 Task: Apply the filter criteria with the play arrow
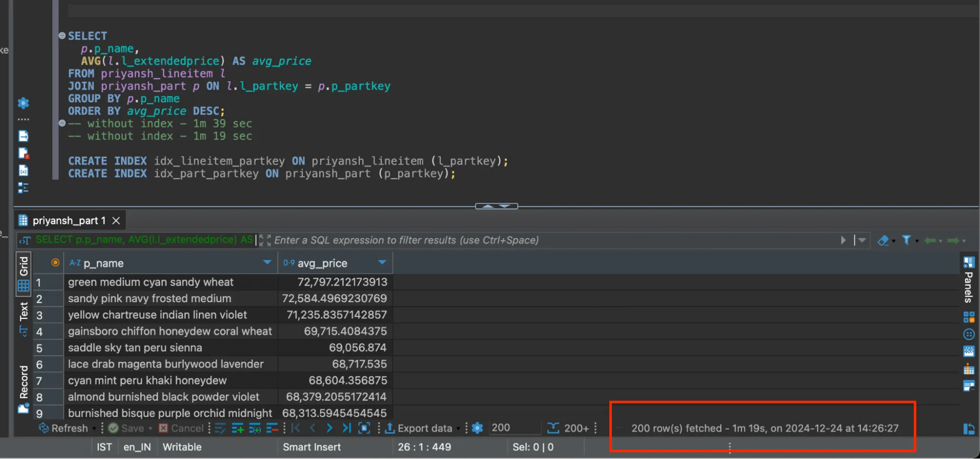pyautogui.click(x=843, y=240)
